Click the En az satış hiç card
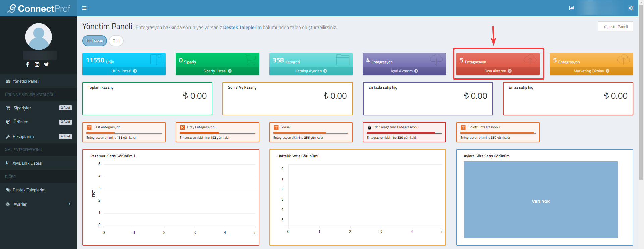The height and width of the screenshot is (249, 644). pos(568,99)
